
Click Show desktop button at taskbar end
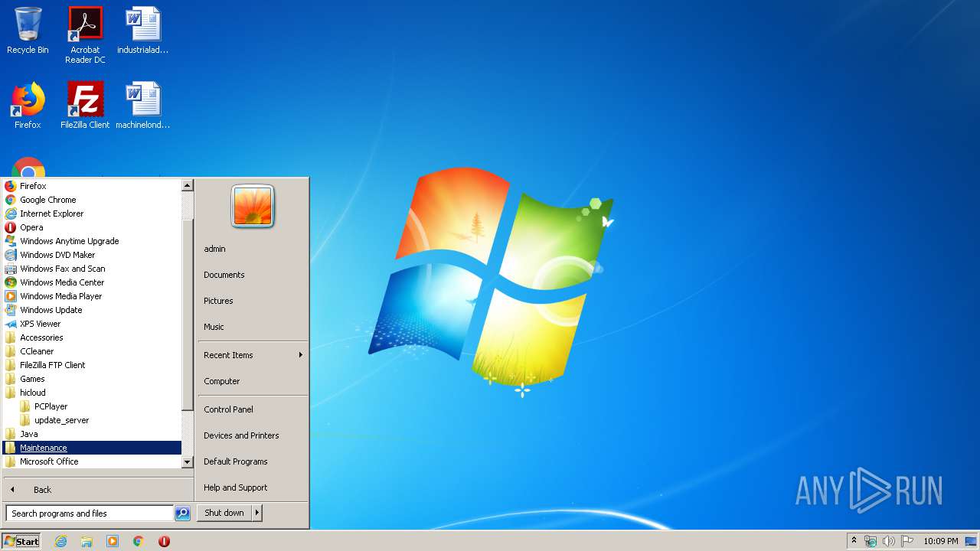point(971,541)
